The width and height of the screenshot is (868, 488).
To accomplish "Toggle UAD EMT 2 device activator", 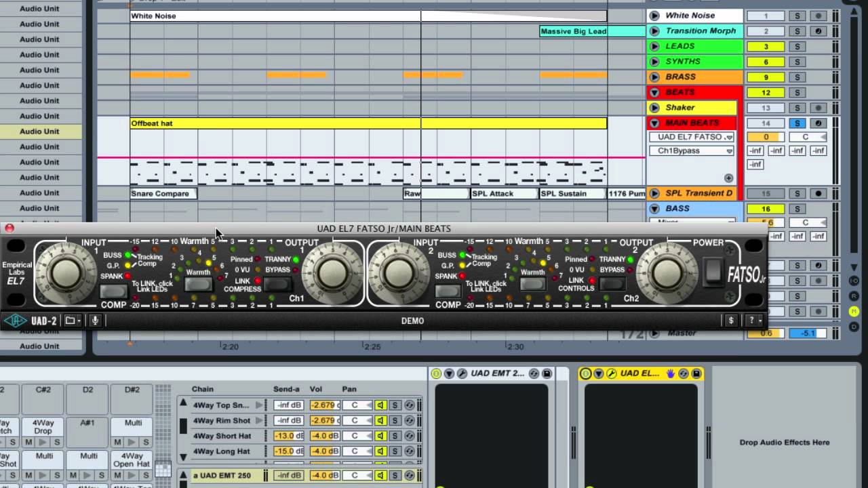I will (436, 373).
